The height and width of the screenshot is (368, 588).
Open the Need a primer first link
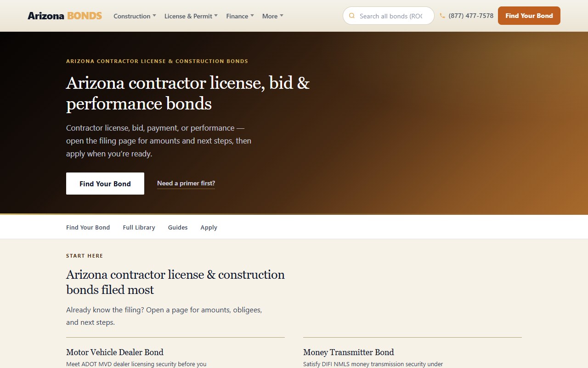point(186,183)
